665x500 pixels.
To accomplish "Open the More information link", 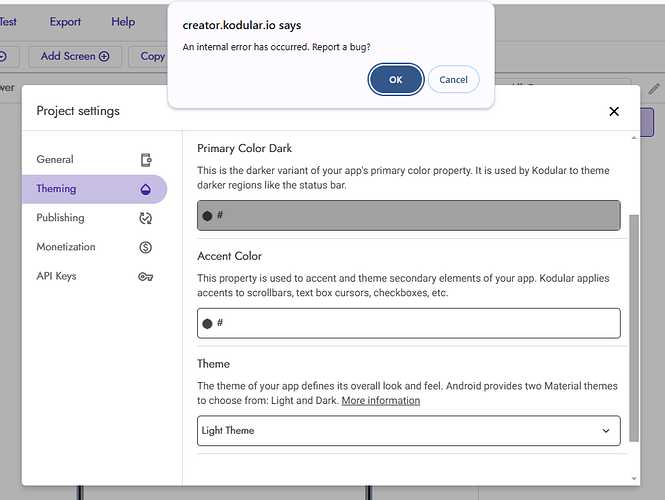I will pyautogui.click(x=380, y=401).
